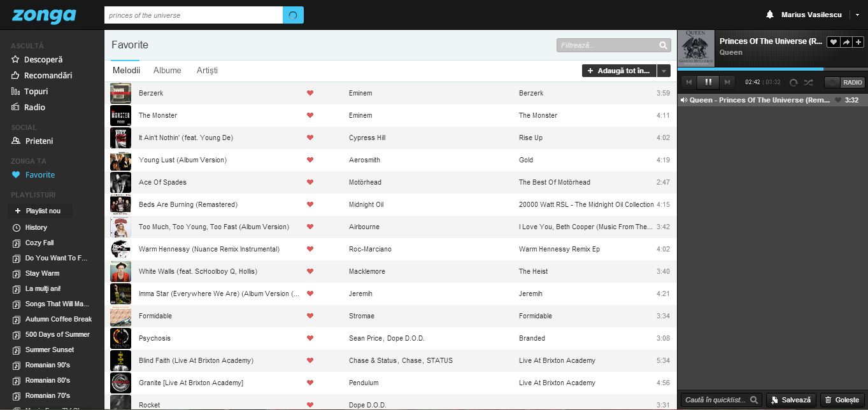Viewport: 868px width, 410px height.
Task: Skip to the next track
Action: click(727, 82)
